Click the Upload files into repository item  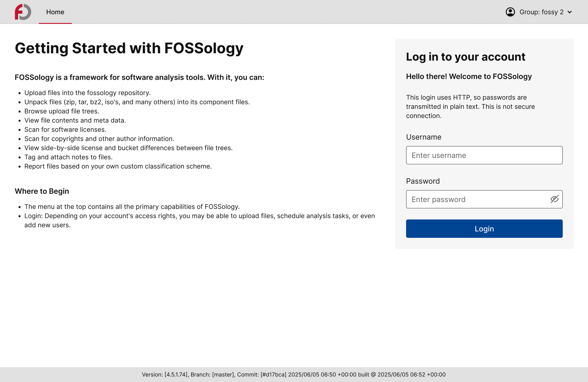[88, 93]
